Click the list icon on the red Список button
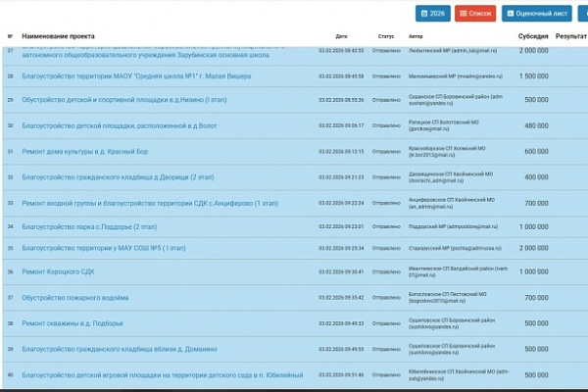Image resolution: width=588 pixels, height=392 pixels. (x=465, y=14)
